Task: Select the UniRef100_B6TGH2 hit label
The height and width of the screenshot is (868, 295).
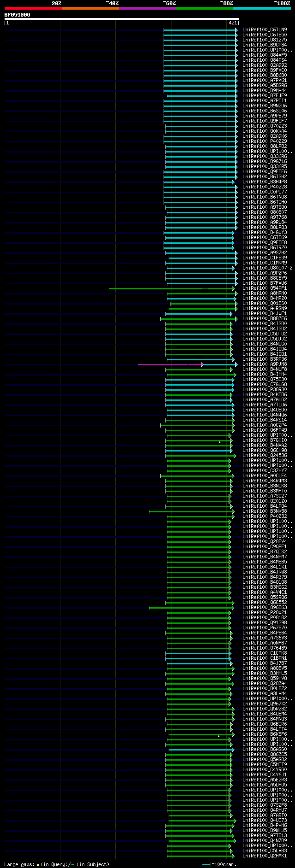Action: (265, 176)
